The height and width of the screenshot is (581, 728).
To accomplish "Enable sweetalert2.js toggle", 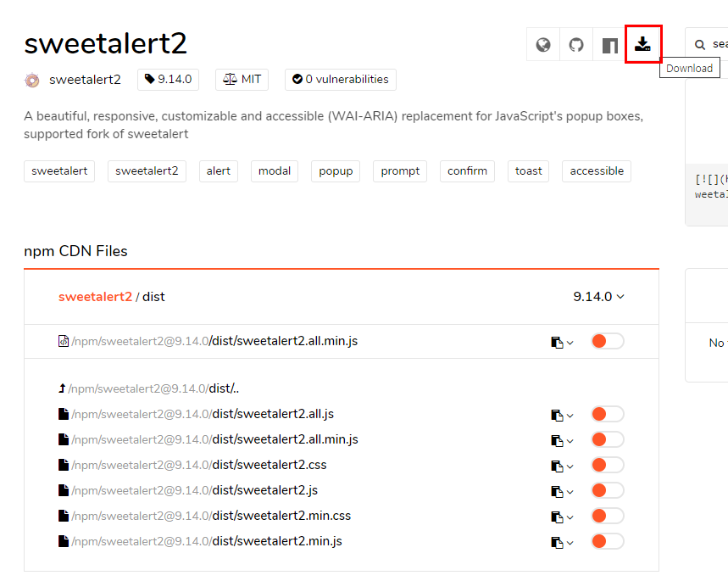I will [608, 490].
